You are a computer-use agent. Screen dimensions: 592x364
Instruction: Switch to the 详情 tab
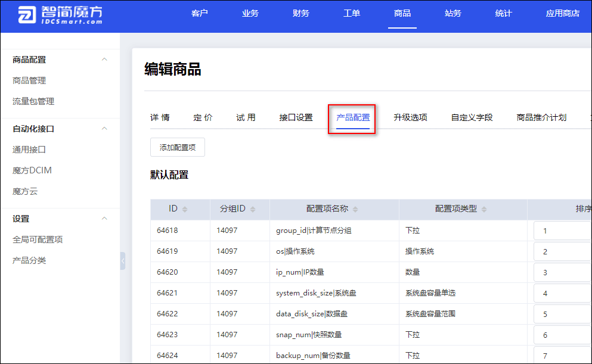pos(160,118)
